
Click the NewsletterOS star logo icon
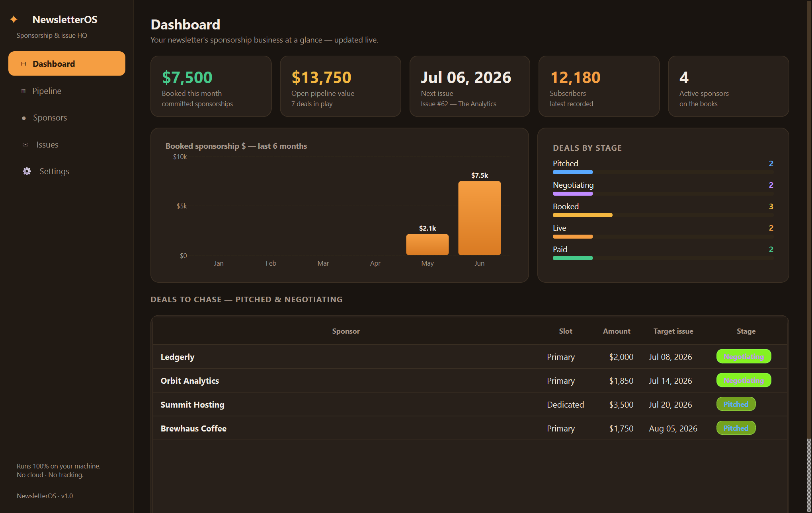click(x=14, y=19)
